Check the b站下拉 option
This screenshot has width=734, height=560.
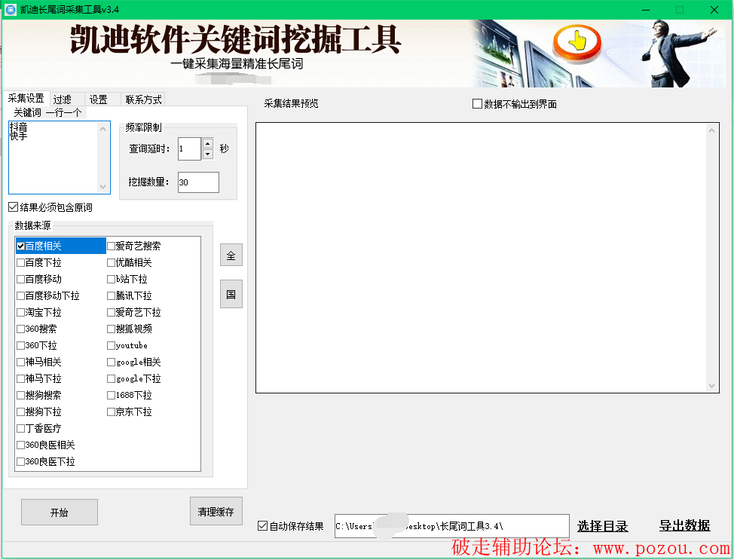point(111,279)
